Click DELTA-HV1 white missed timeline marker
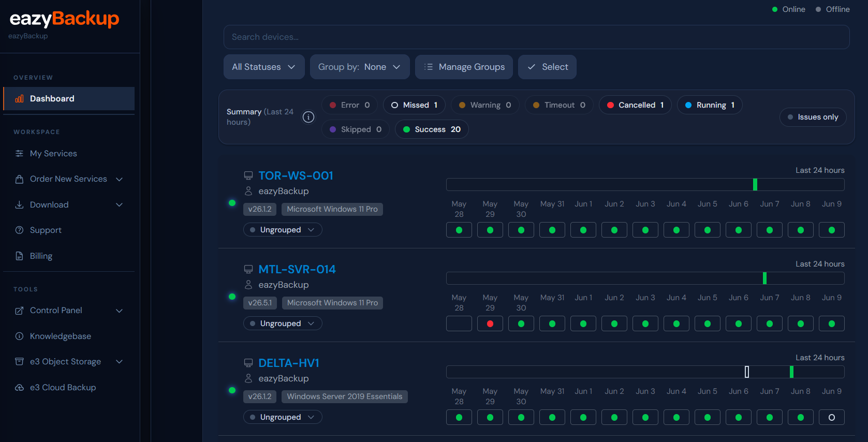Viewport: 868px width, 442px height. point(747,372)
